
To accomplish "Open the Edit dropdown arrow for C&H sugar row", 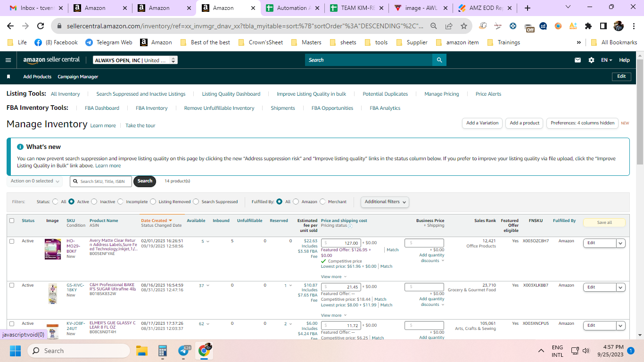I will (x=621, y=287).
